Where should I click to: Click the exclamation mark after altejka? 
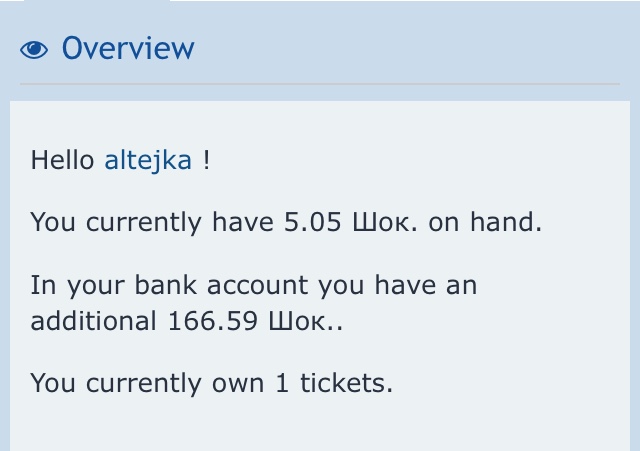[x=206, y=160]
